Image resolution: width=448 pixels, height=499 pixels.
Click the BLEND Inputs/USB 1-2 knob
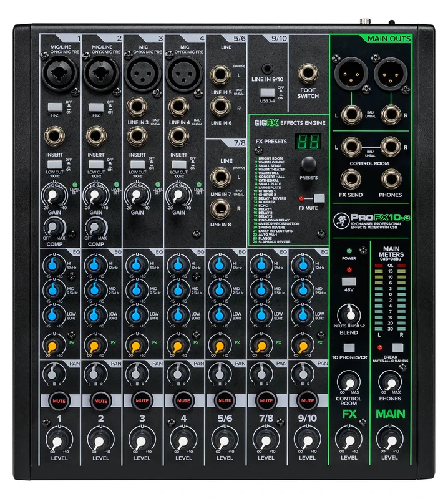[x=349, y=314]
